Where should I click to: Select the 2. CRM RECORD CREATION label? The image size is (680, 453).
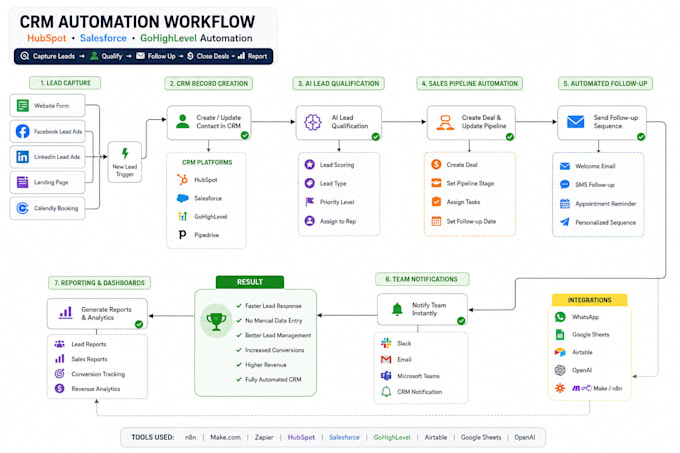[209, 83]
